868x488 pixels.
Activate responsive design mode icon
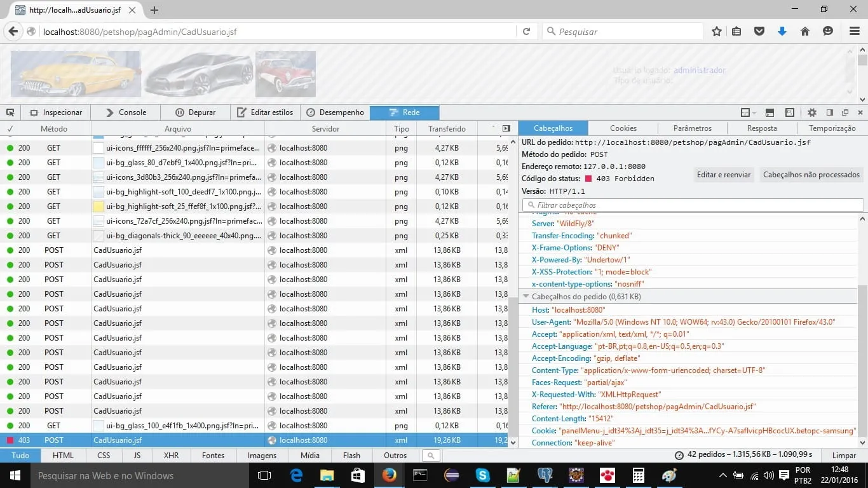790,112
